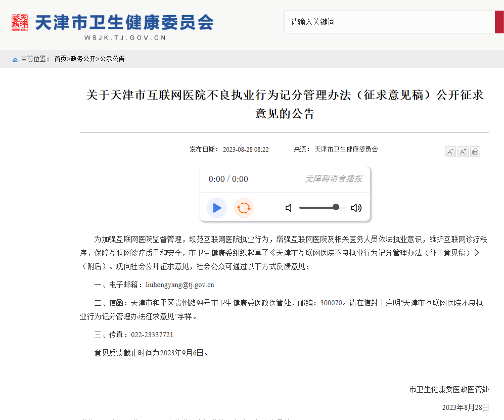Click publish date 2023-08-28 08:22

(246, 150)
